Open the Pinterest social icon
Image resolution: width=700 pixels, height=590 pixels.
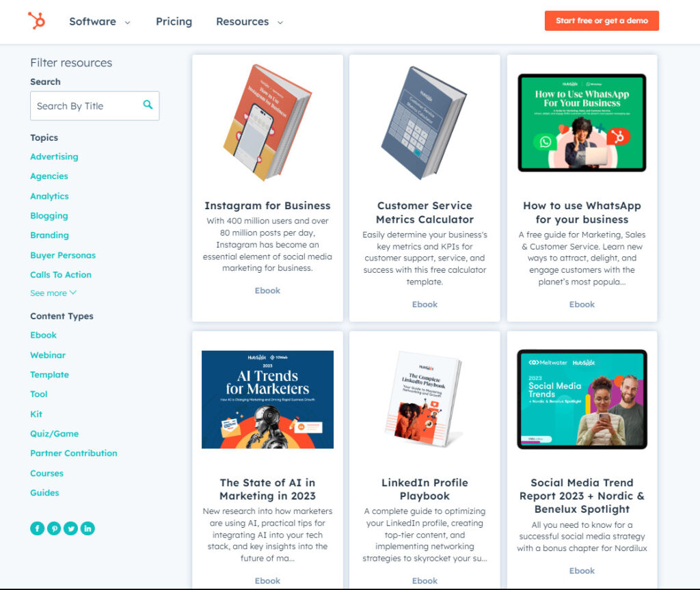click(54, 528)
